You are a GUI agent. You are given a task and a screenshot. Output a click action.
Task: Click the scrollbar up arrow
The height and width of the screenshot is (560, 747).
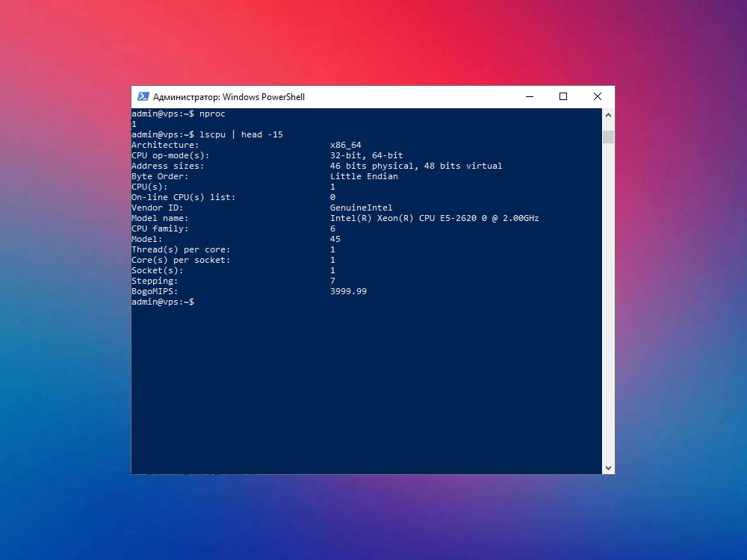pos(608,115)
